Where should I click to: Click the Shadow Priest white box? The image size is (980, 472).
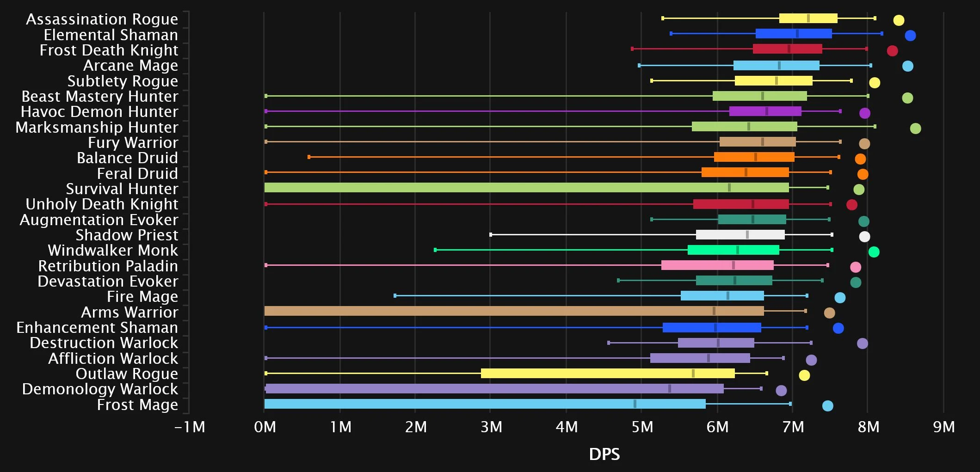(740, 235)
